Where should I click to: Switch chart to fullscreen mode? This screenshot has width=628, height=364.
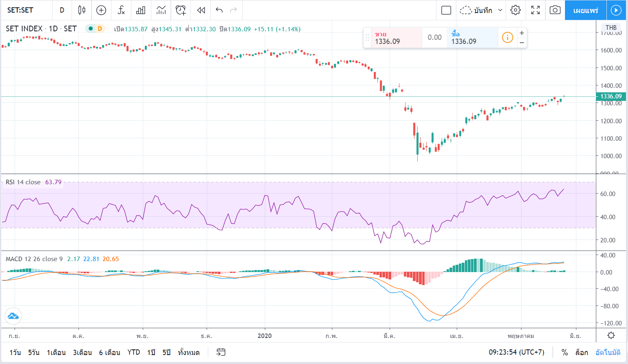[x=535, y=10]
